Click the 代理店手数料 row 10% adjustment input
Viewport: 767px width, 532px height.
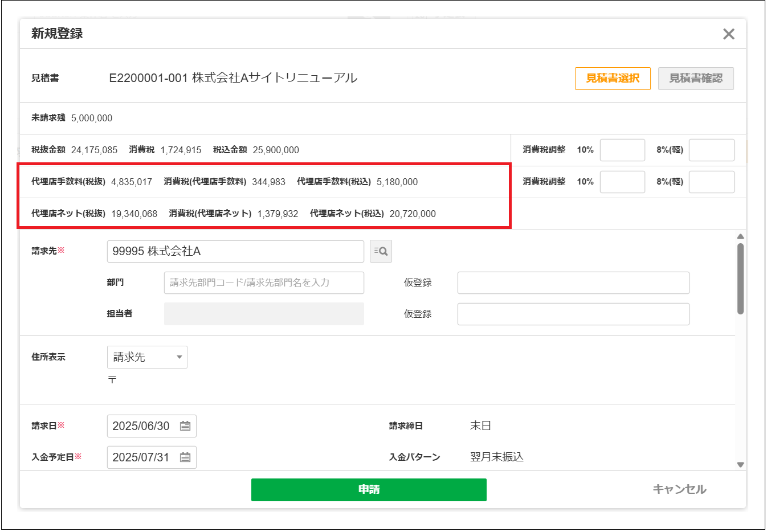click(622, 182)
